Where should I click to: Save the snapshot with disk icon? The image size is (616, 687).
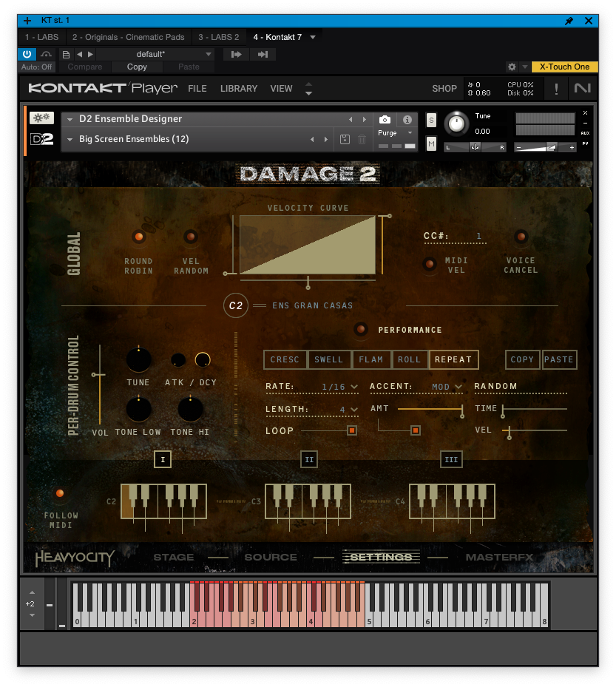click(345, 139)
